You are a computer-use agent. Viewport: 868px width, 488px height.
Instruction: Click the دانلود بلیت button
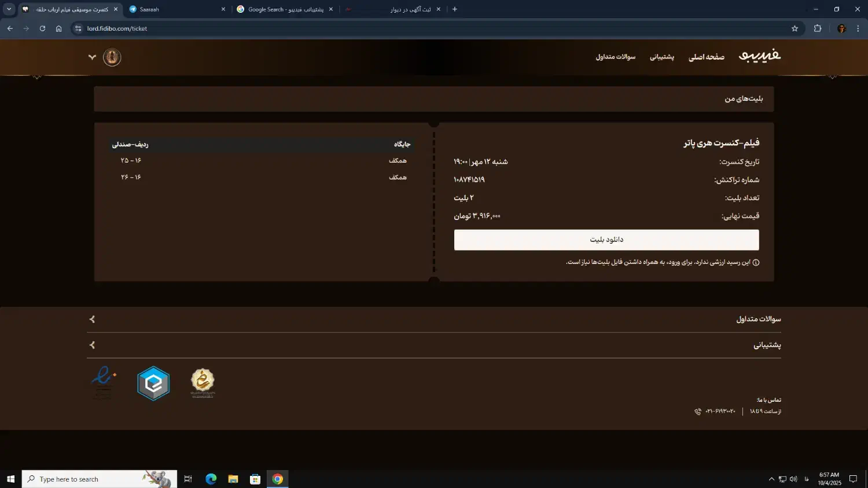pos(606,240)
